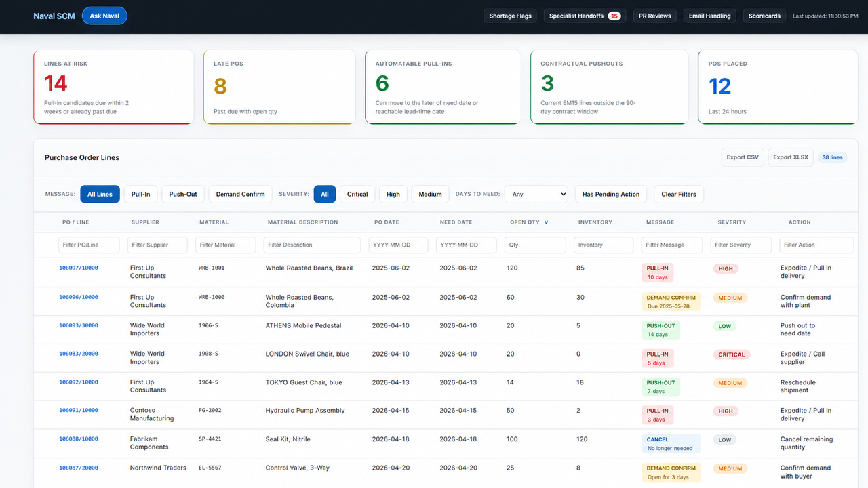868x488 pixels.
Task: Click the Filter Message input
Action: (x=672, y=245)
